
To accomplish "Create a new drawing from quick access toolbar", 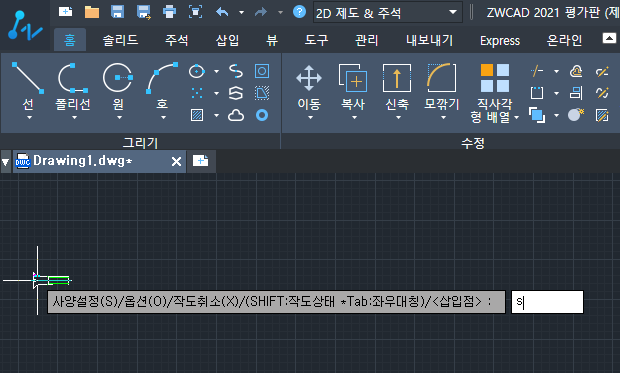I will coord(65,12).
